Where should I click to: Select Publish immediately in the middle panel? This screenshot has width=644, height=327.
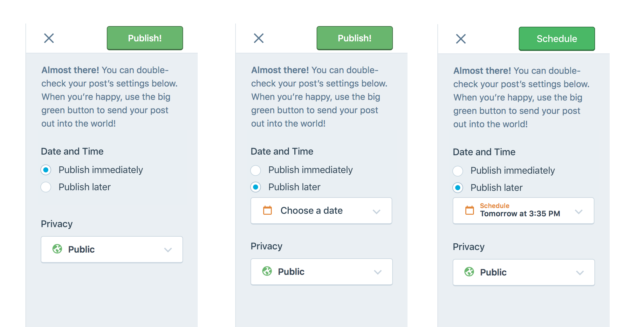coord(256,170)
